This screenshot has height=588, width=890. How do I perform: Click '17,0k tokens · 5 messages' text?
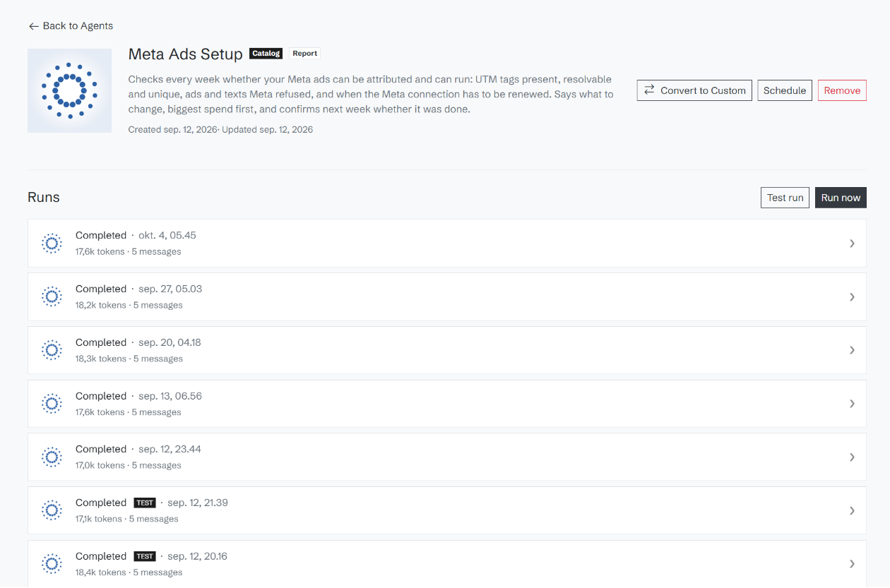click(x=129, y=466)
